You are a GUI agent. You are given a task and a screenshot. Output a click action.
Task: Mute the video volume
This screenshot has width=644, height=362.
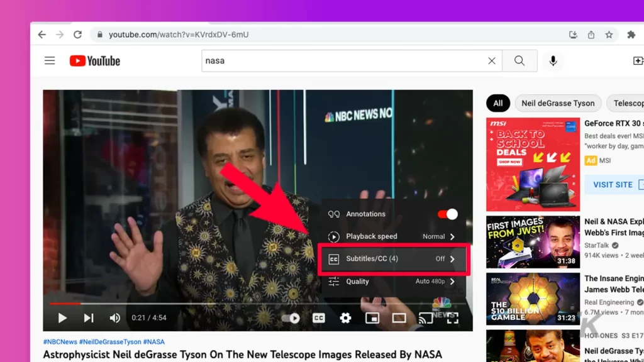tap(115, 318)
